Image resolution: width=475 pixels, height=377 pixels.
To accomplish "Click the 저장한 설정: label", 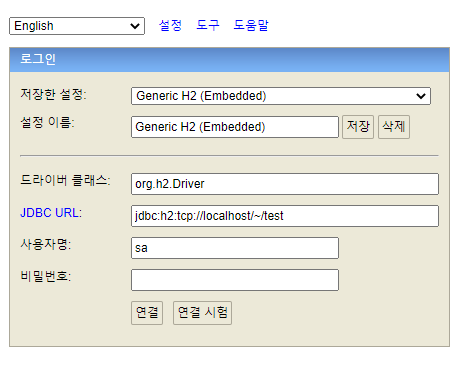I will 53,94.
